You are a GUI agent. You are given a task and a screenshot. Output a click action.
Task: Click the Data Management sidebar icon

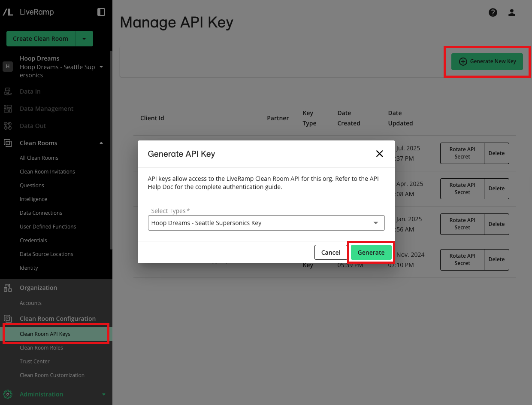(8, 109)
